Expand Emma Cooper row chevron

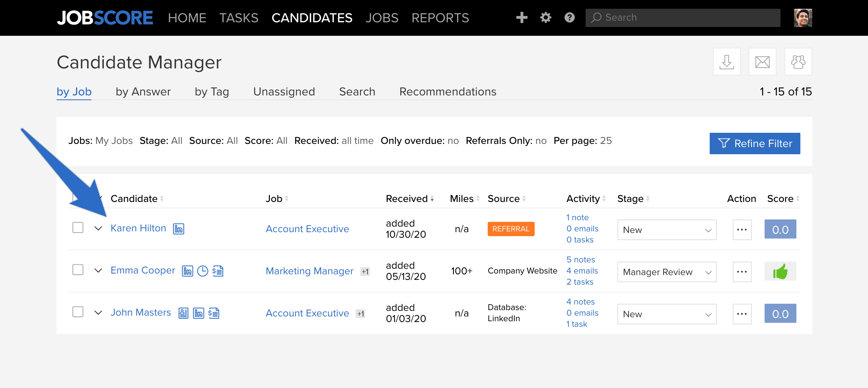click(98, 271)
